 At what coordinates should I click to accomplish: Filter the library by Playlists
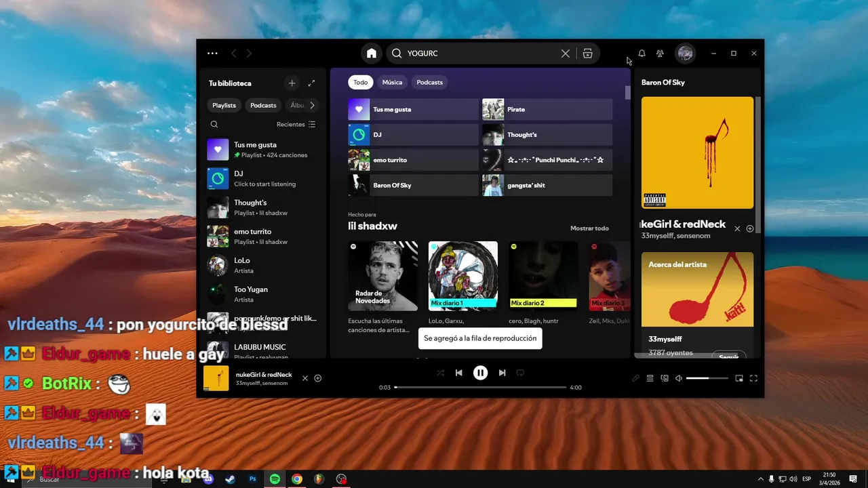coord(224,106)
